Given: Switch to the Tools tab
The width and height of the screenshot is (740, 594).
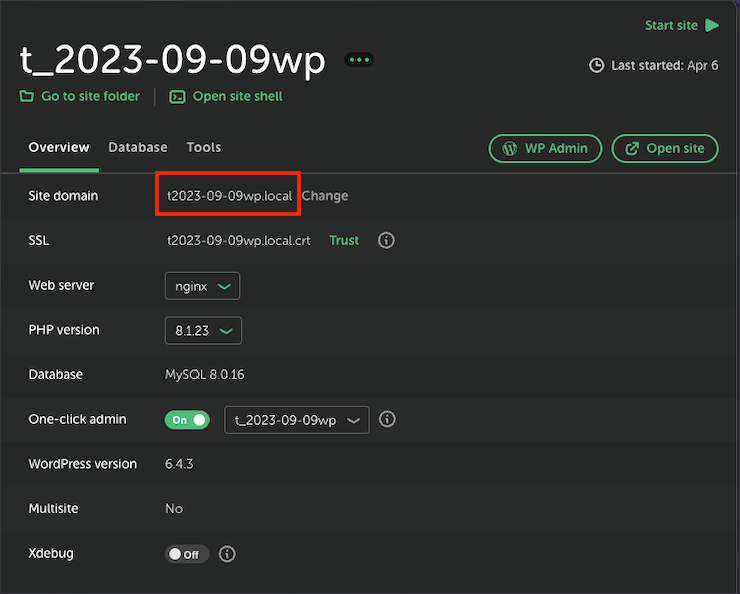Looking at the screenshot, I should (x=204, y=148).
